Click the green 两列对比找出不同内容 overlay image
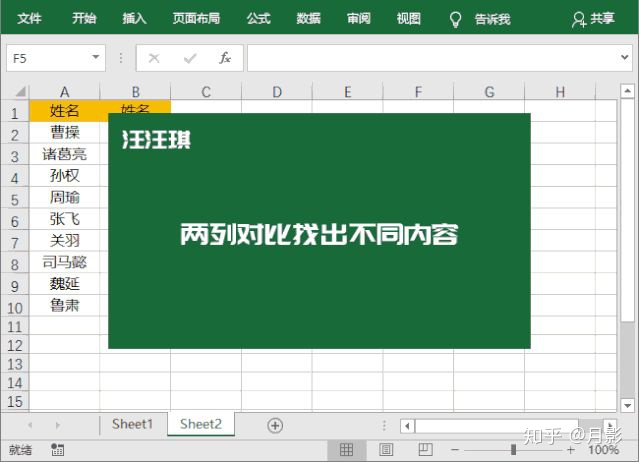 coord(320,231)
